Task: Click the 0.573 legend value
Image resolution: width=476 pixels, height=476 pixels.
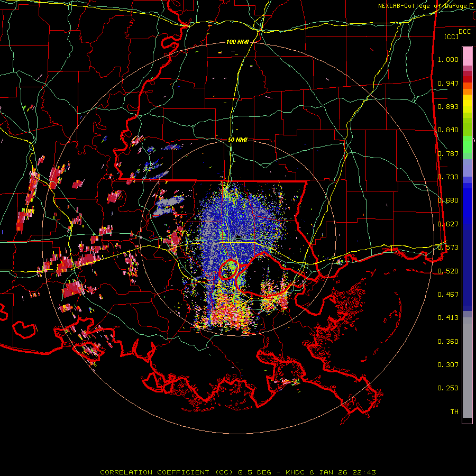Action: (x=448, y=248)
